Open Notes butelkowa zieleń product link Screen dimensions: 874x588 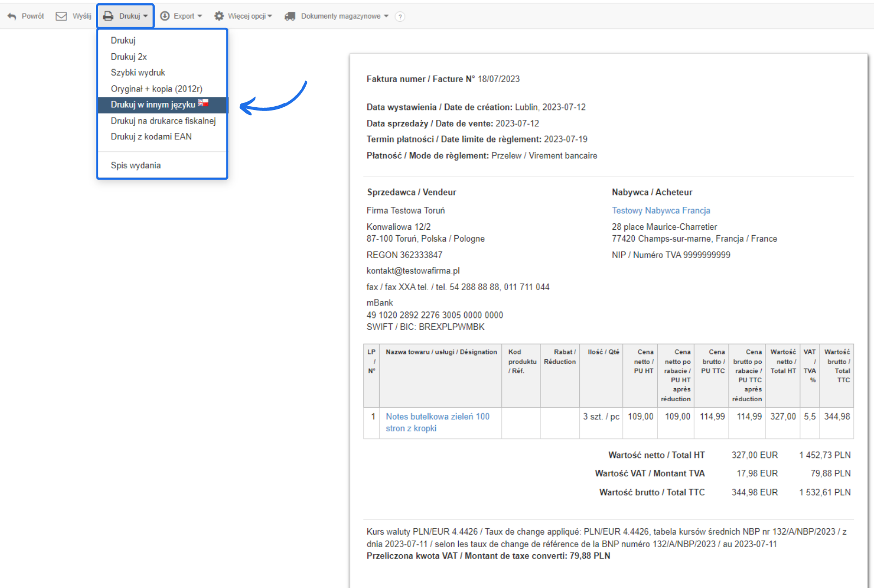coord(438,416)
